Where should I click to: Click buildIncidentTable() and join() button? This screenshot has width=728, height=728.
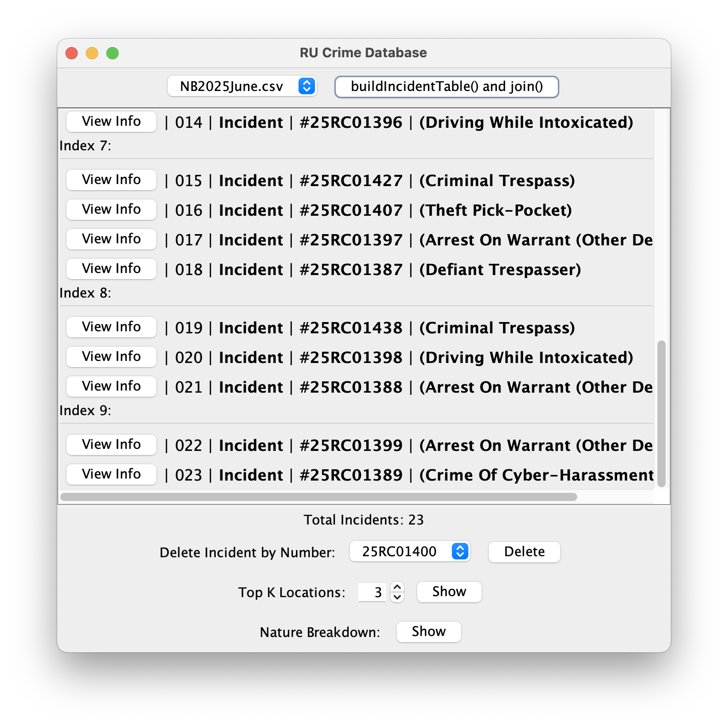(x=446, y=86)
